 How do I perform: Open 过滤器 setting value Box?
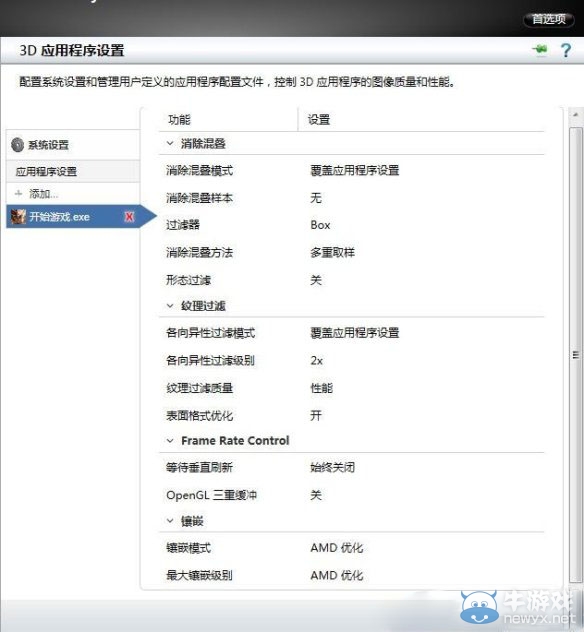pyautogui.click(x=320, y=225)
